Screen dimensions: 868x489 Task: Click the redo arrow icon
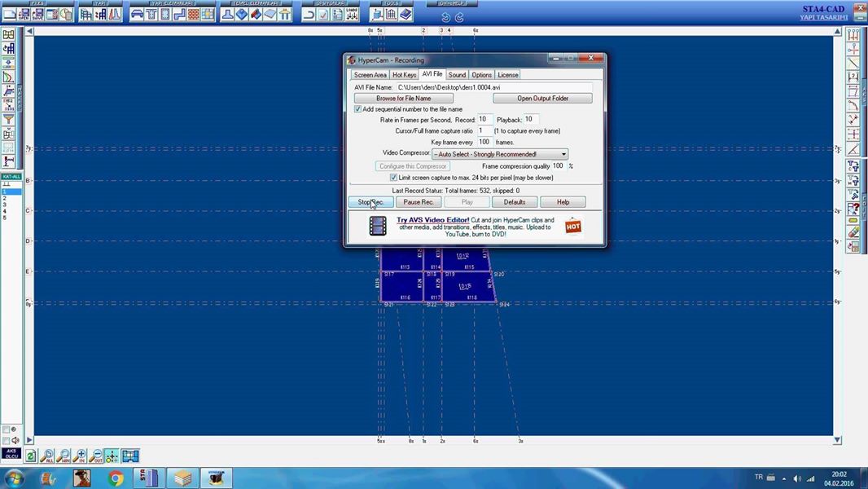[459, 17]
